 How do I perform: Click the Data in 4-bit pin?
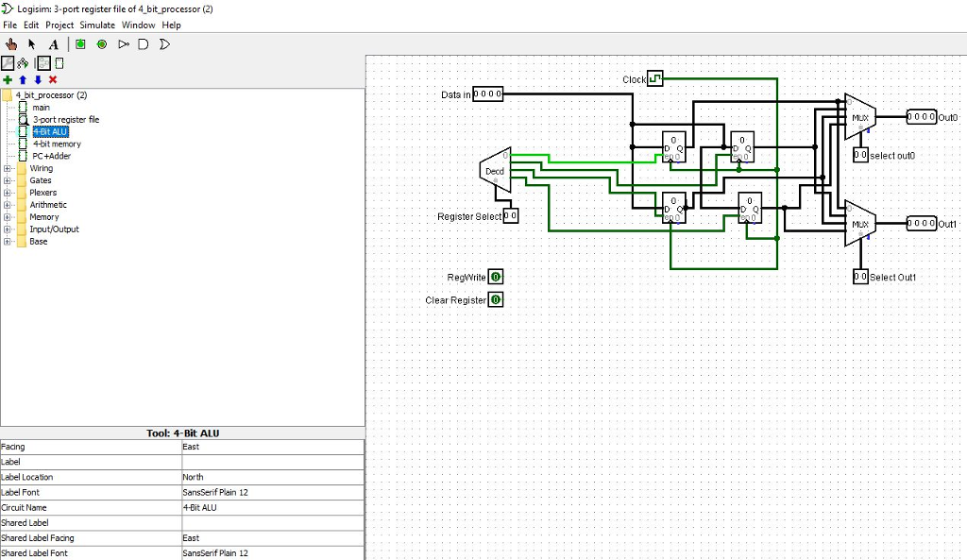point(488,93)
